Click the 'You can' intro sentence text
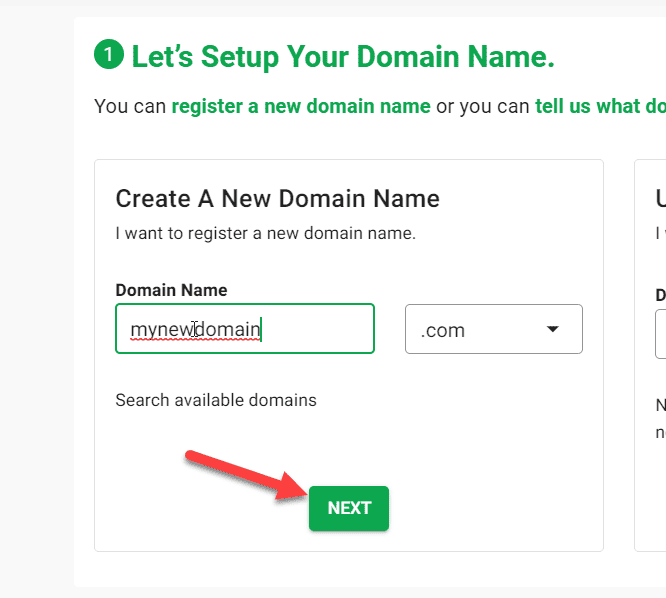 click(130, 106)
